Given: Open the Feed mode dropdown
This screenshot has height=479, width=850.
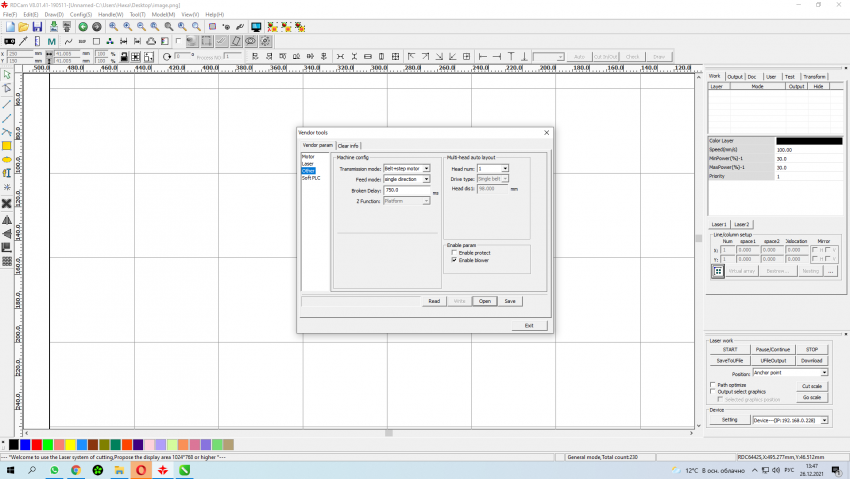Looking at the screenshot, I should pos(427,179).
